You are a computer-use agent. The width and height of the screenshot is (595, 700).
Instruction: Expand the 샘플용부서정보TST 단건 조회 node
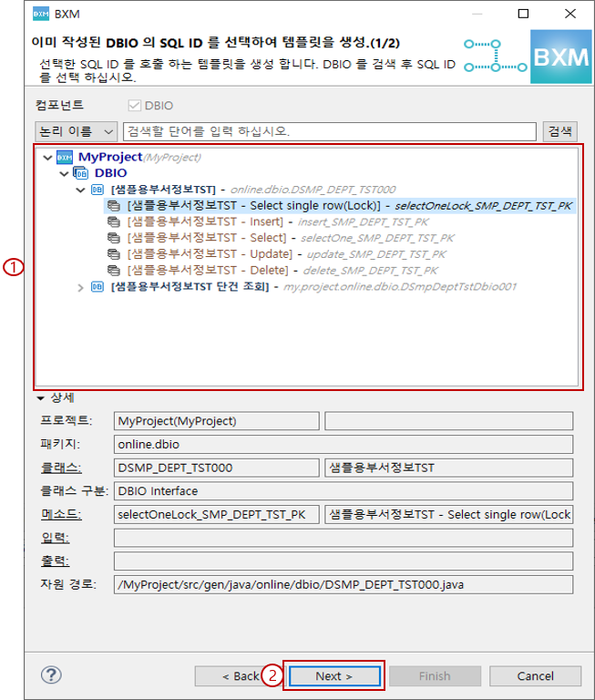[x=80, y=287]
